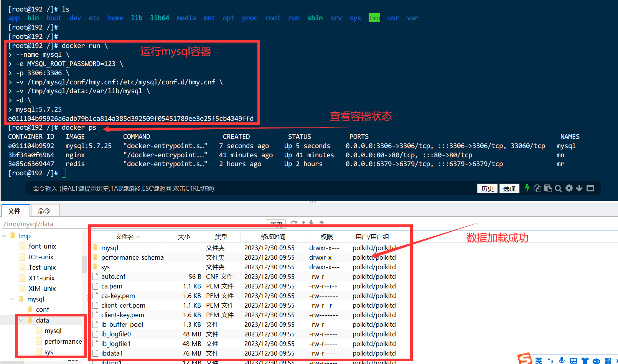Collapse the mysql tree node arrow
The image size is (618, 364).
[13, 299]
